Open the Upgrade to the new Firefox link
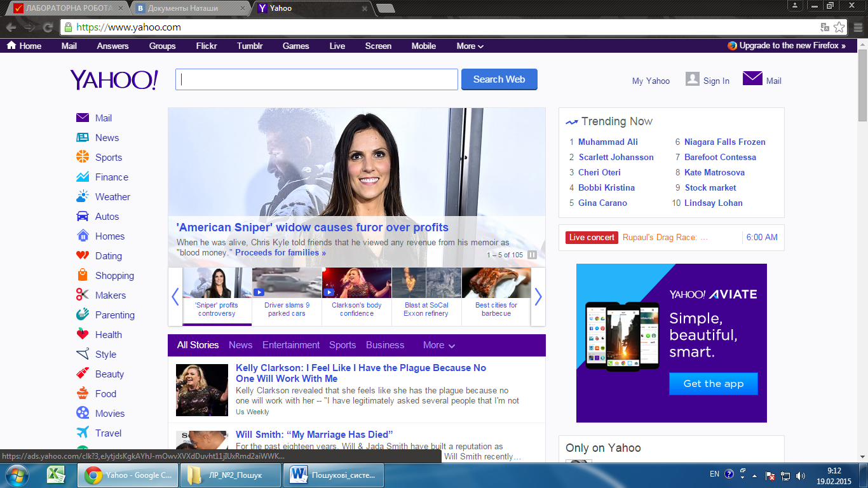 click(787, 46)
